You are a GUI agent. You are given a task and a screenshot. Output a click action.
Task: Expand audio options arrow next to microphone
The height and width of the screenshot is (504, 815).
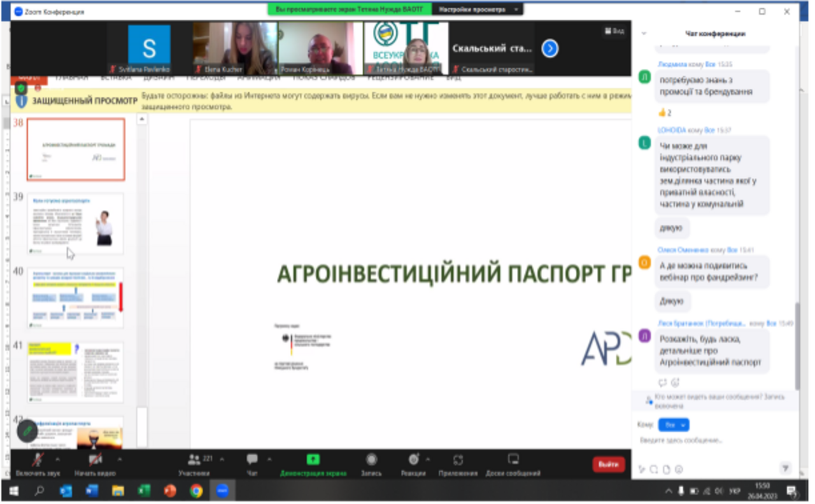tap(58, 458)
